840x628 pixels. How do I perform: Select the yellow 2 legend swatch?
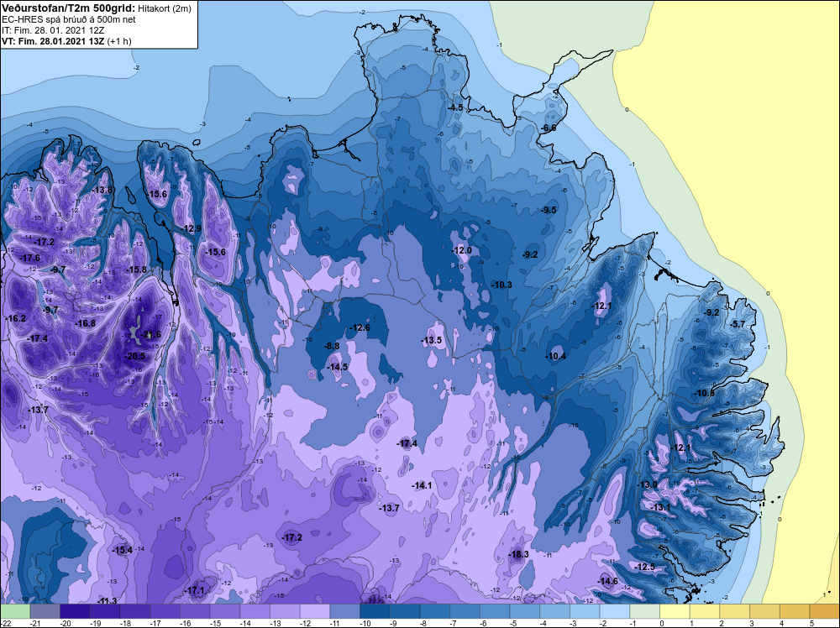pyautogui.click(x=735, y=611)
